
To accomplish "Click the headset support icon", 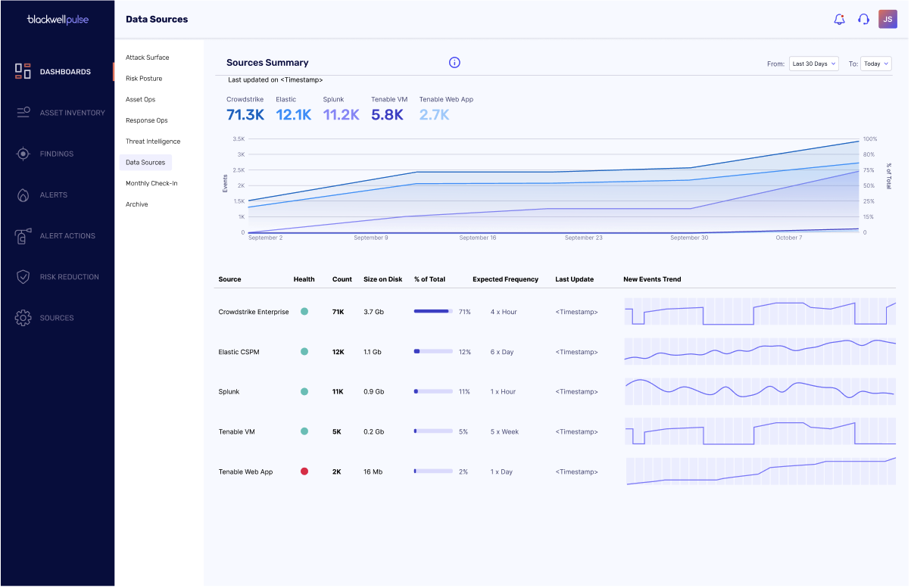I will [x=863, y=20].
